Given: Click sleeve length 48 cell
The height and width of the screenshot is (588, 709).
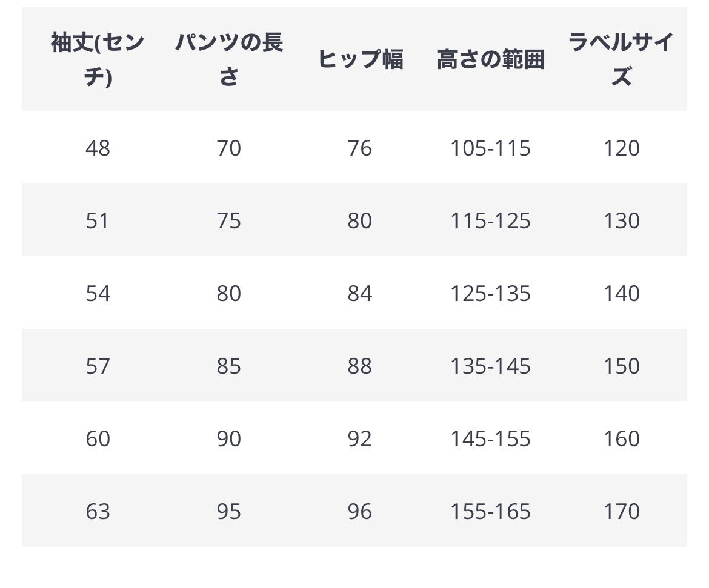Looking at the screenshot, I should pos(98,148).
